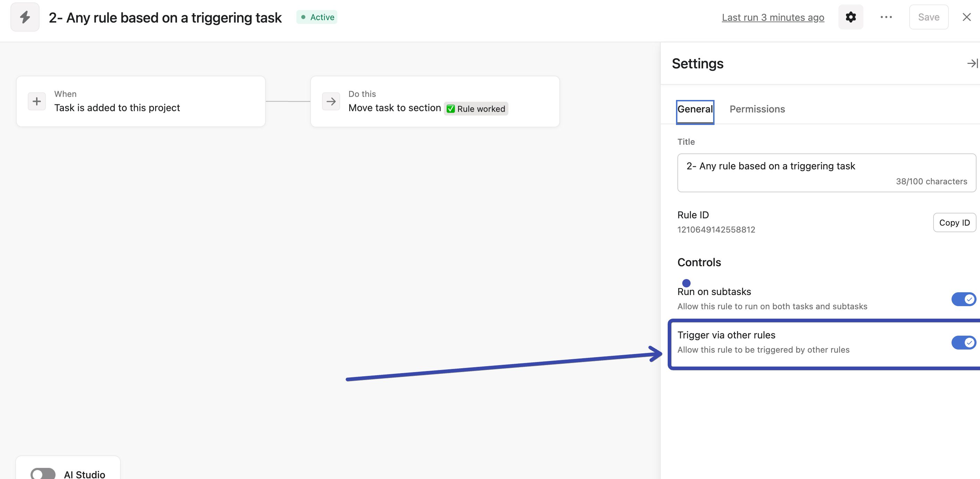This screenshot has height=479, width=980.
Task: Click the lightning bolt rule icon
Action: pyautogui.click(x=25, y=17)
